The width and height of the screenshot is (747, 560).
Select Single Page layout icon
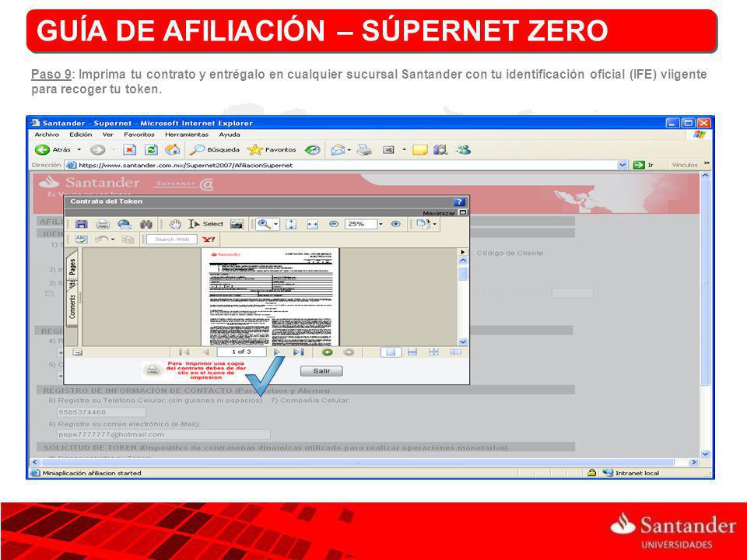[x=391, y=352]
